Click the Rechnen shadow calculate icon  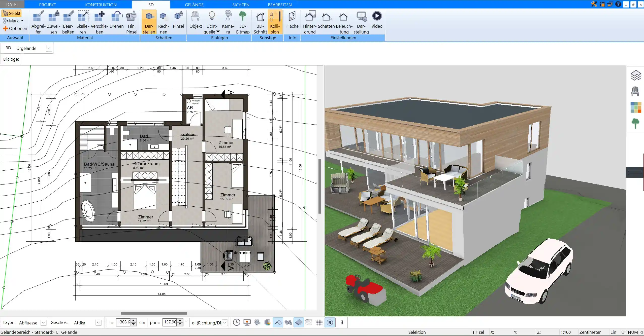click(x=164, y=22)
